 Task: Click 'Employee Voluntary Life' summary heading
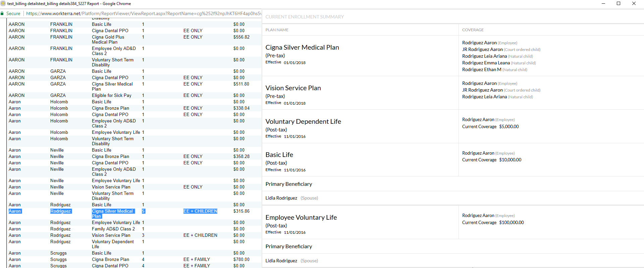click(301, 217)
